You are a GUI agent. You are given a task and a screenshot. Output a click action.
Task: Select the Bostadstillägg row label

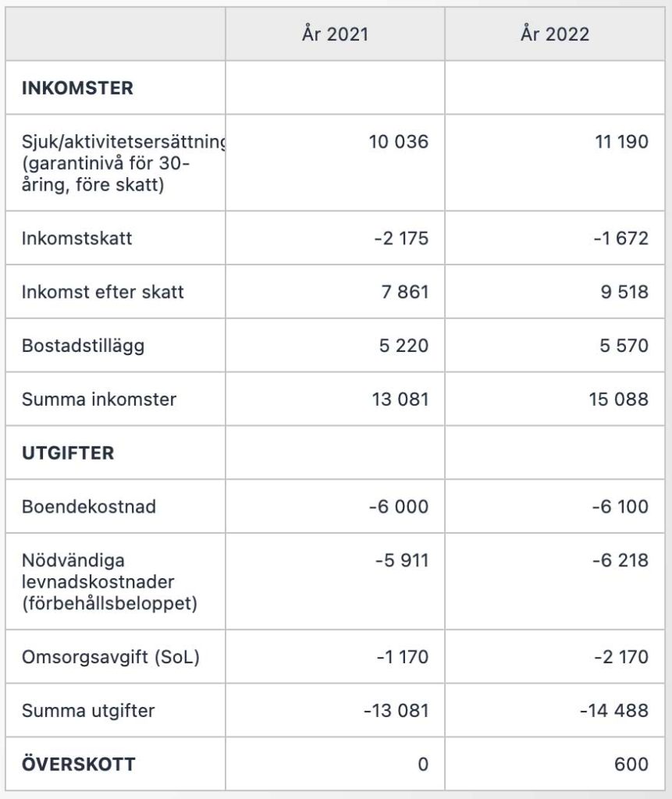coord(83,346)
